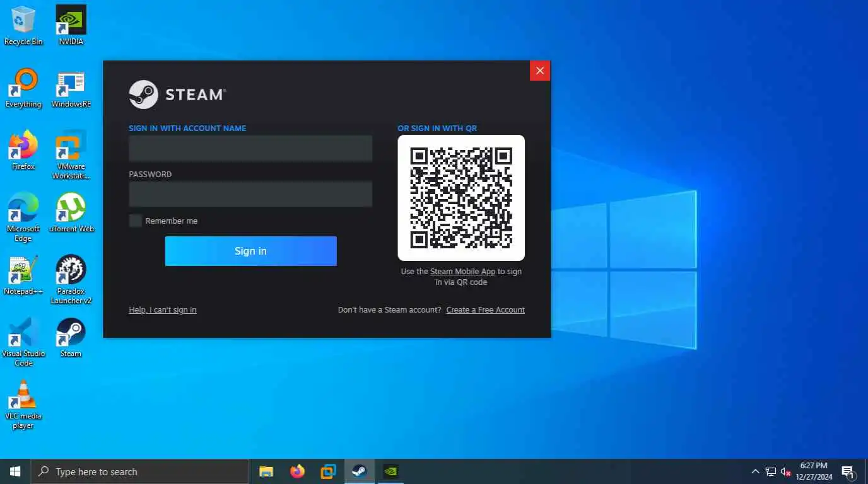This screenshot has height=484, width=868.
Task: Select the Microsoft Edge desktop shortcut
Action: point(23,217)
